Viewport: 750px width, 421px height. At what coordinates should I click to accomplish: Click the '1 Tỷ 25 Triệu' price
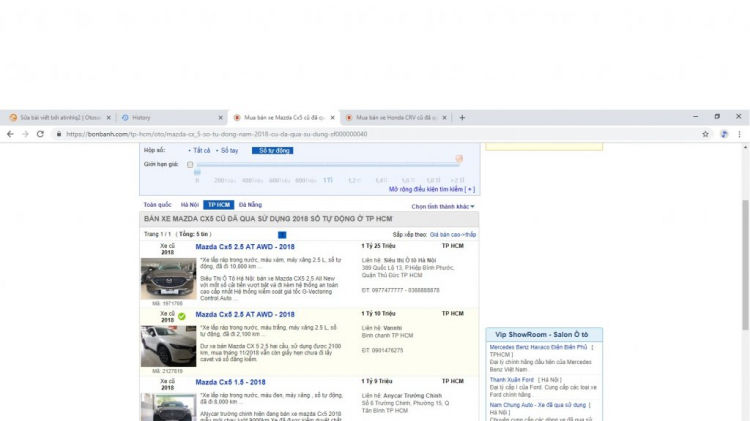[x=378, y=246]
